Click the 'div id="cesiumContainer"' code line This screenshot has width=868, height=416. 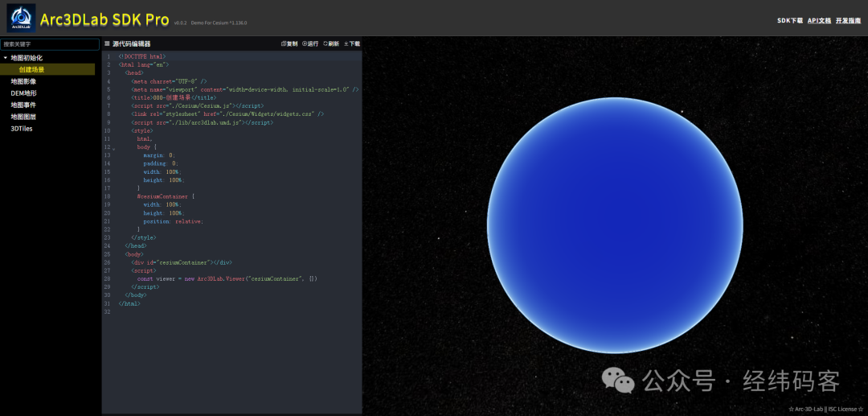(182, 262)
